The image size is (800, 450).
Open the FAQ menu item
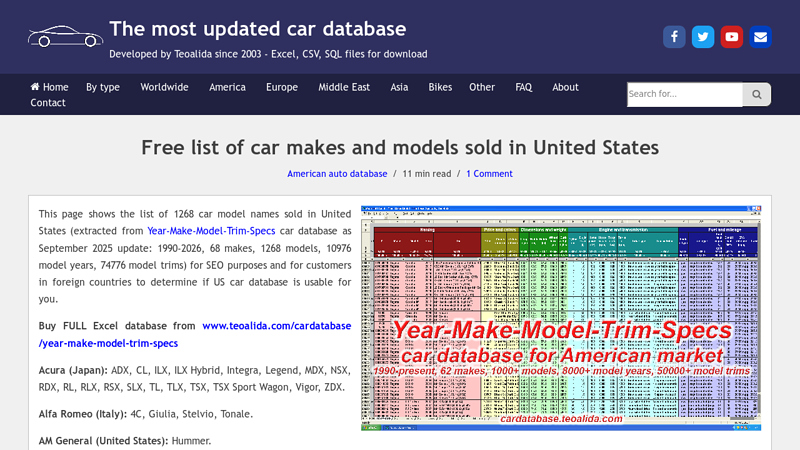pyautogui.click(x=523, y=87)
